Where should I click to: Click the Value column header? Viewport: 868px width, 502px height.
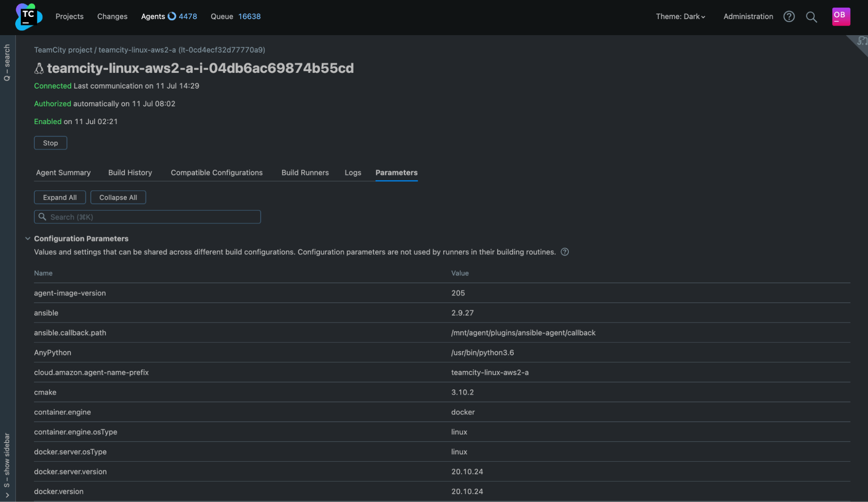point(460,273)
